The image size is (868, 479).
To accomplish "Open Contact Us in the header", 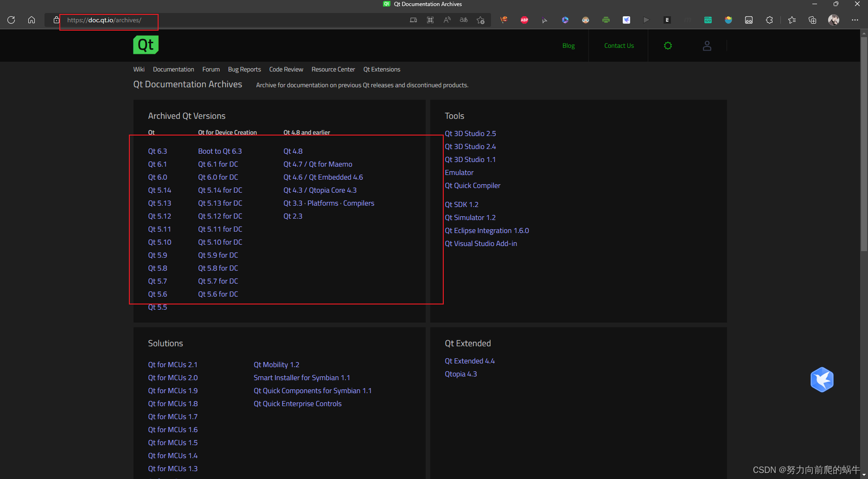I will click(619, 45).
